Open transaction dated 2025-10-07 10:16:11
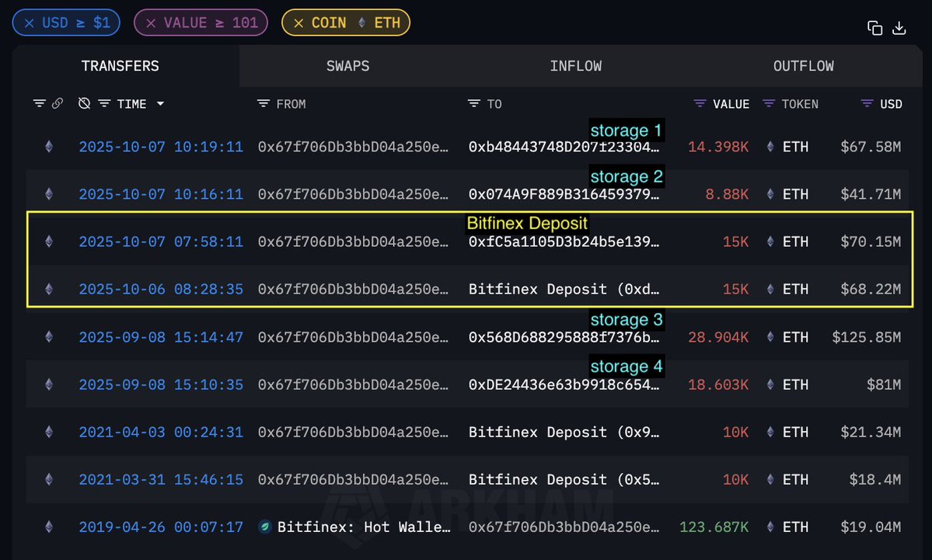 tap(161, 194)
